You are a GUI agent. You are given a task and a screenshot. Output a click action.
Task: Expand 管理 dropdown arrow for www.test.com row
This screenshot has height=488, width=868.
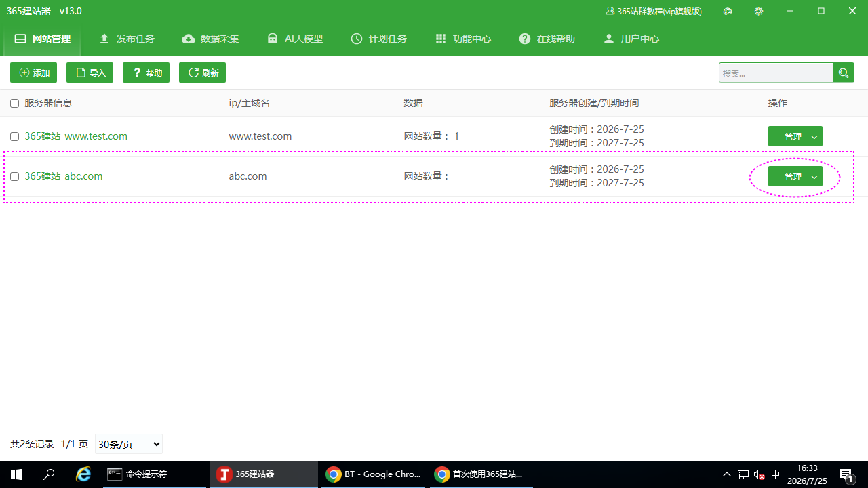[x=814, y=136]
